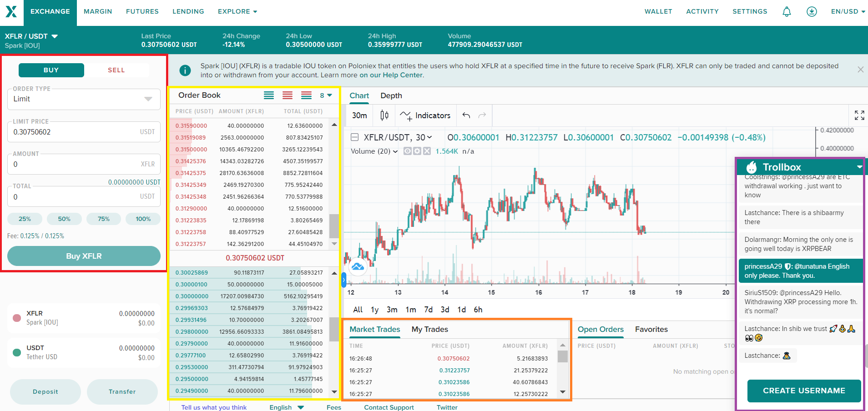868x411 pixels.
Task: Switch to the SELL toggle
Action: tap(116, 70)
